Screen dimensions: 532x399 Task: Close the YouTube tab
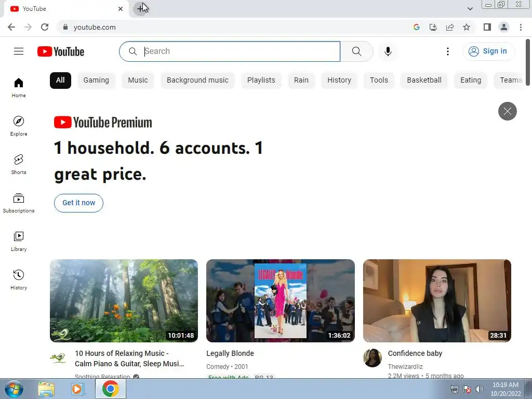tap(121, 9)
